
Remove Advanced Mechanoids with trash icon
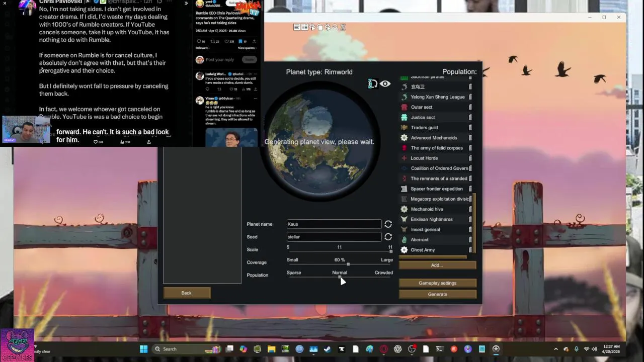(470, 138)
